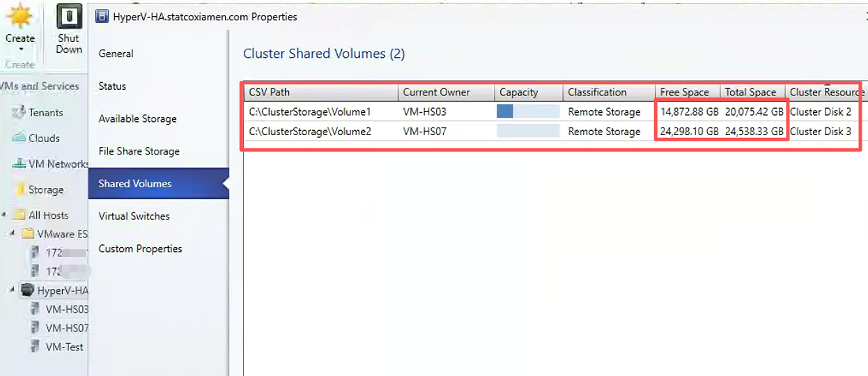Viewport: 868px width, 376px height.
Task: Collapse the All Hosts tree node
Action: pos(6,215)
